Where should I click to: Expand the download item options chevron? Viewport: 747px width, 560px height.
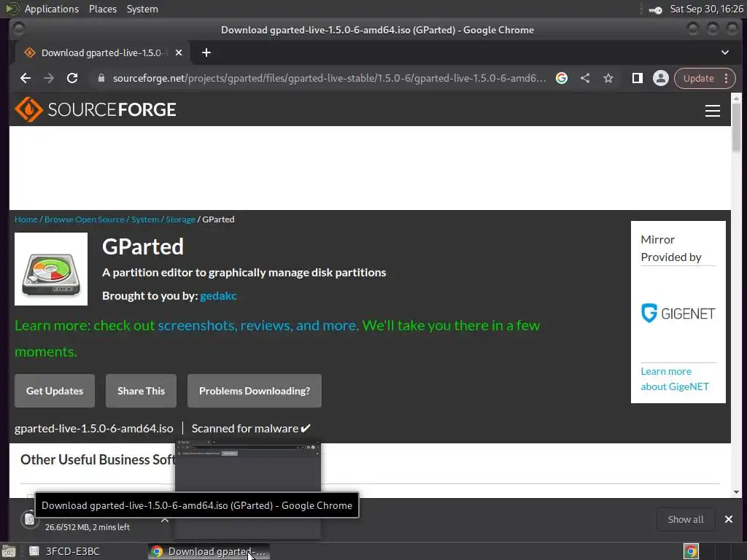click(165, 519)
